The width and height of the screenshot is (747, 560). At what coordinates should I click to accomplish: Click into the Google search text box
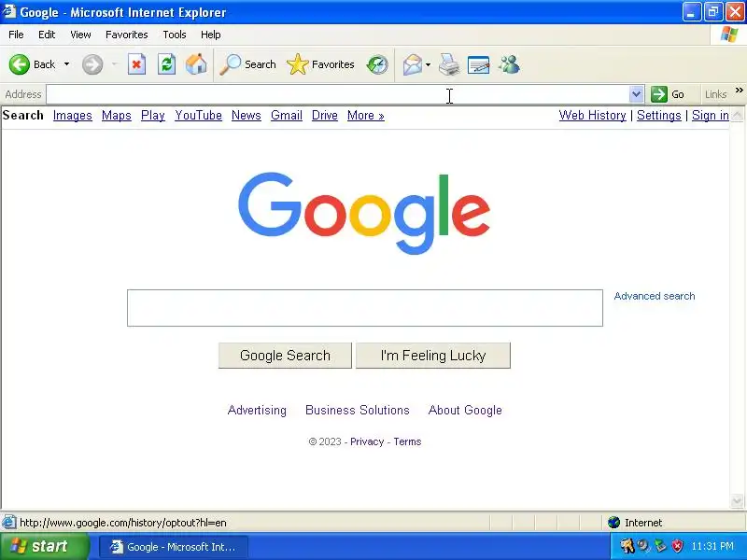(365, 308)
